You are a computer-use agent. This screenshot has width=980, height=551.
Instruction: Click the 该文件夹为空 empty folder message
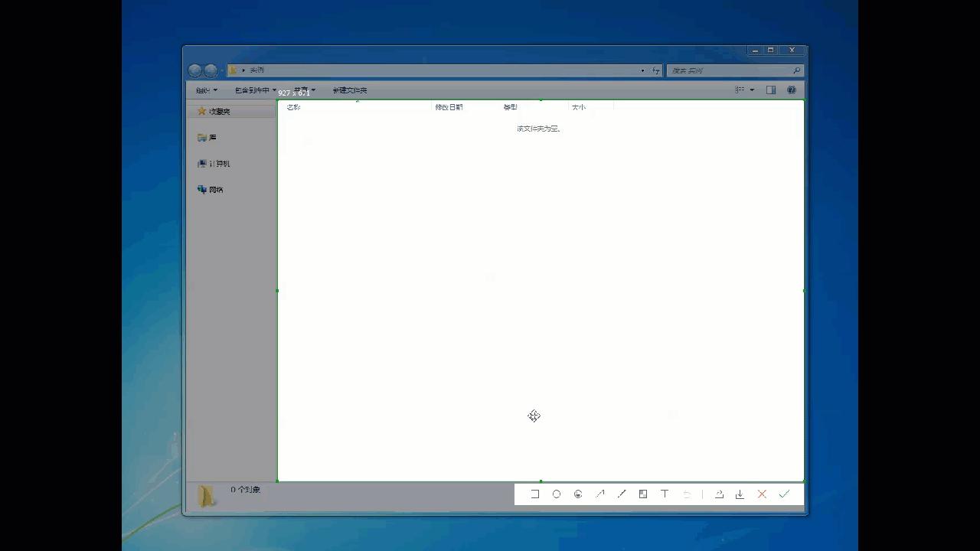pyautogui.click(x=539, y=129)
